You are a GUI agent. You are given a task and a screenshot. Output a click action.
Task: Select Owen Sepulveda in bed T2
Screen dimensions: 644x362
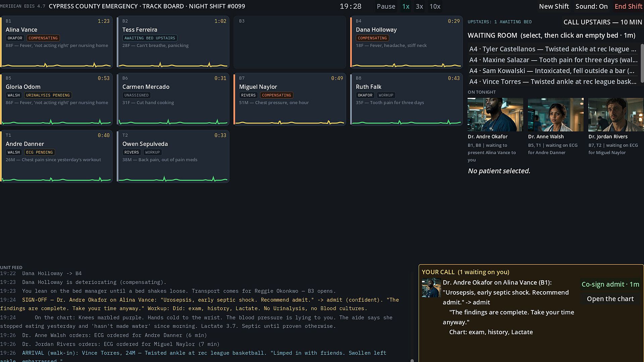coord(173,156)
